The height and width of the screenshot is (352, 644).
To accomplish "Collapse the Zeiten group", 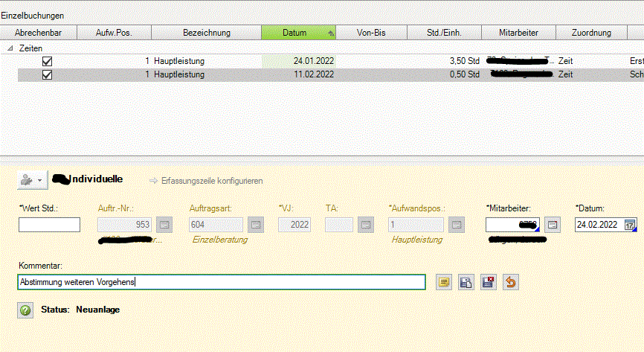I will 10,48.
